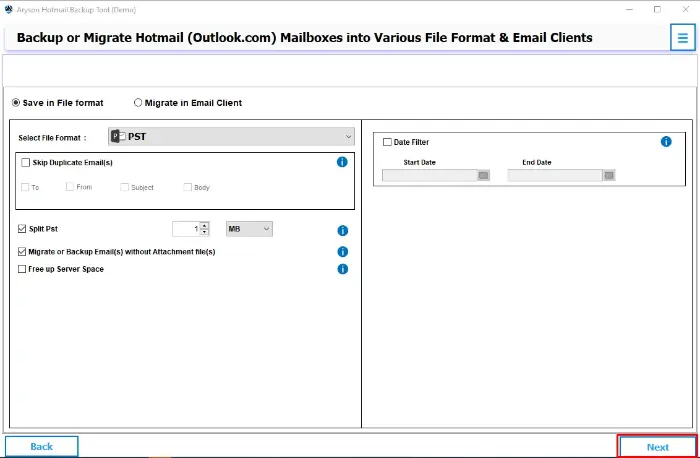700x458 pixels.
Task: Click the Aryson app logo in title bar
Action: [x=8, y=9]
